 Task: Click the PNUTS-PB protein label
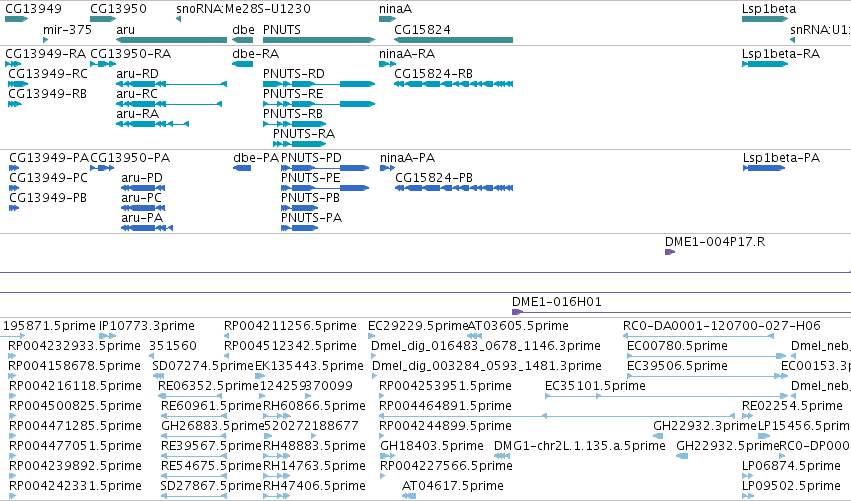click(x=310, y=198)
